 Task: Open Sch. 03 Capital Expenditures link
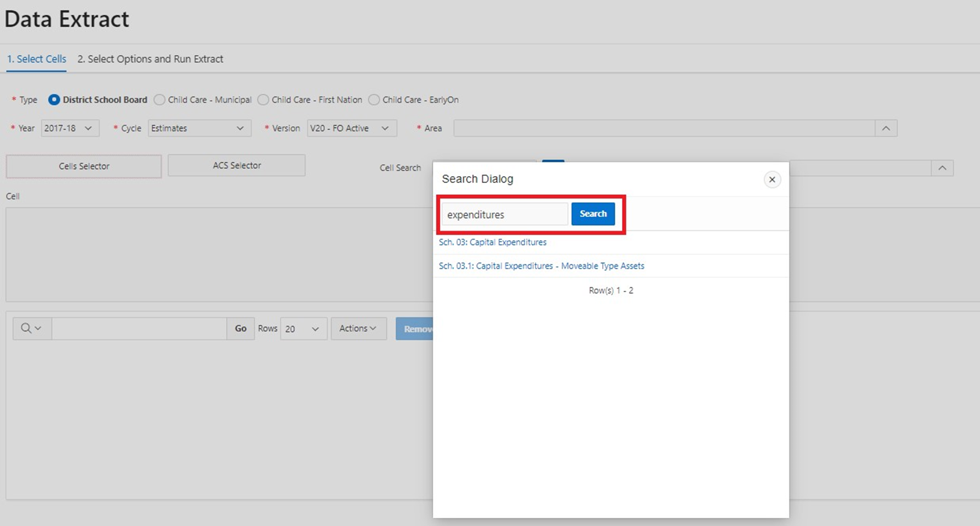(493, 242)
